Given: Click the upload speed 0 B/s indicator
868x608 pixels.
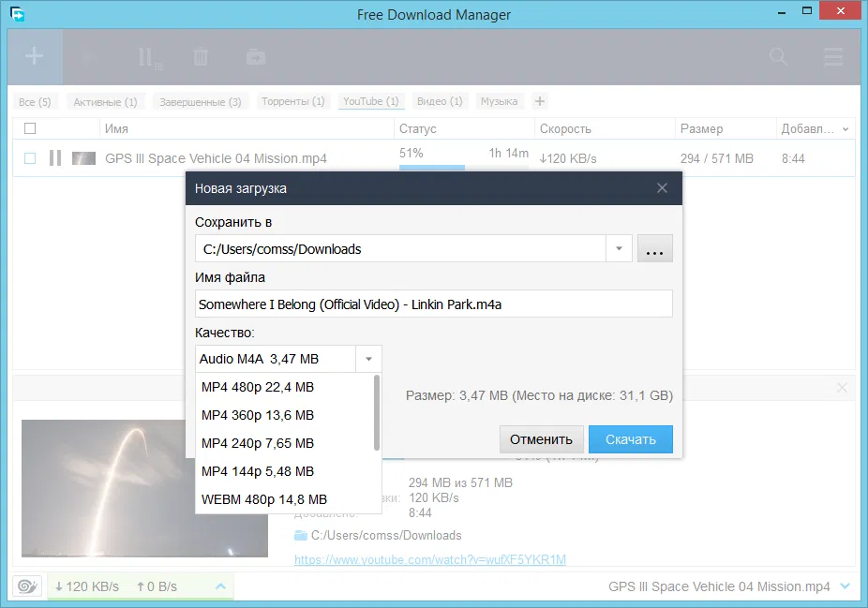Looking at the screenshot, I should click(x=157, y=586).
